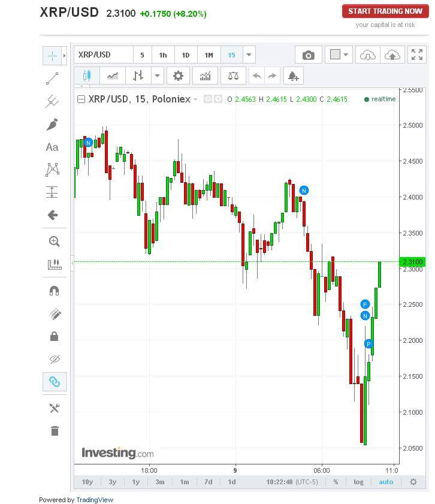
Task: Click XRP/USD symbol search field
Action: click(104, 55)
